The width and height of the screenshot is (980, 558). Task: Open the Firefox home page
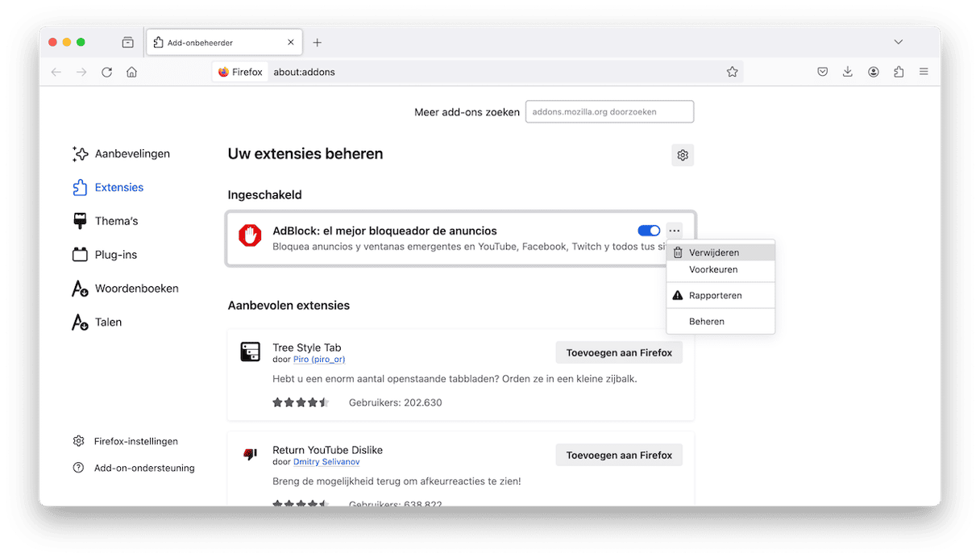point(131,72)
